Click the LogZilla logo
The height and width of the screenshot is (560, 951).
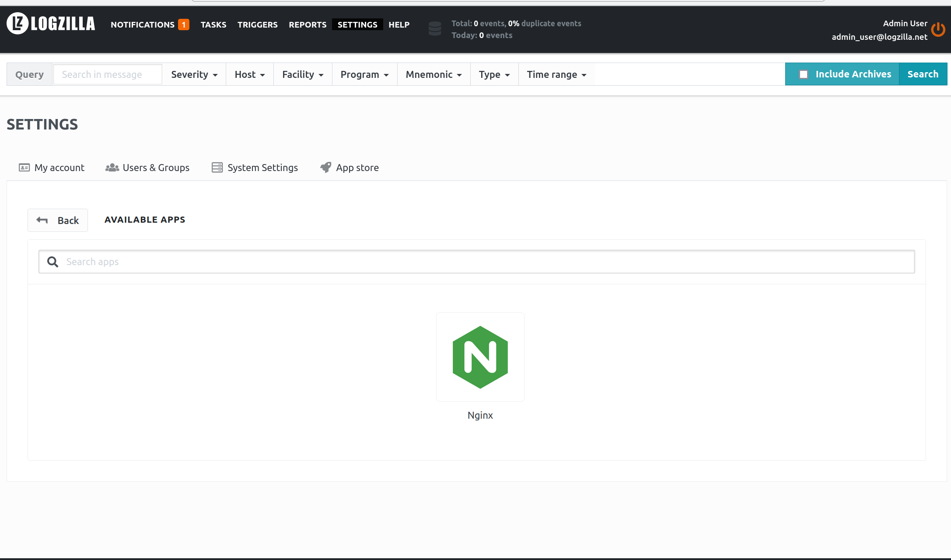pos(50,24)
